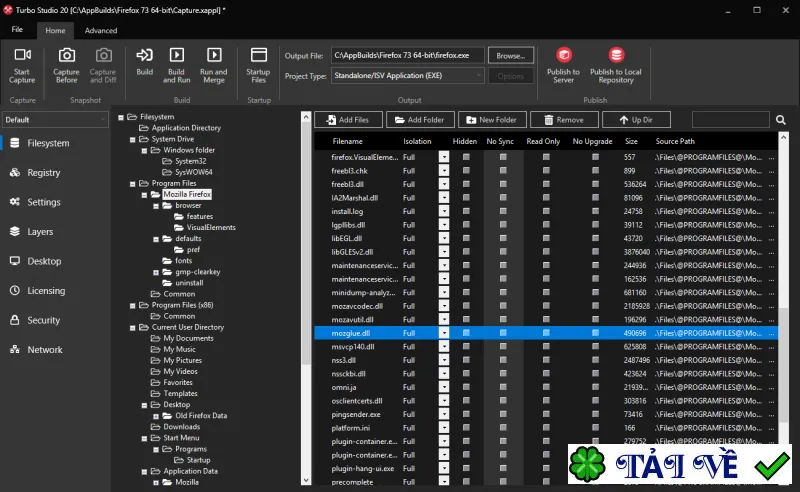Click scroll-down arrow of folder tree
The width and height of the screenshot is (800, 492).
306,480
